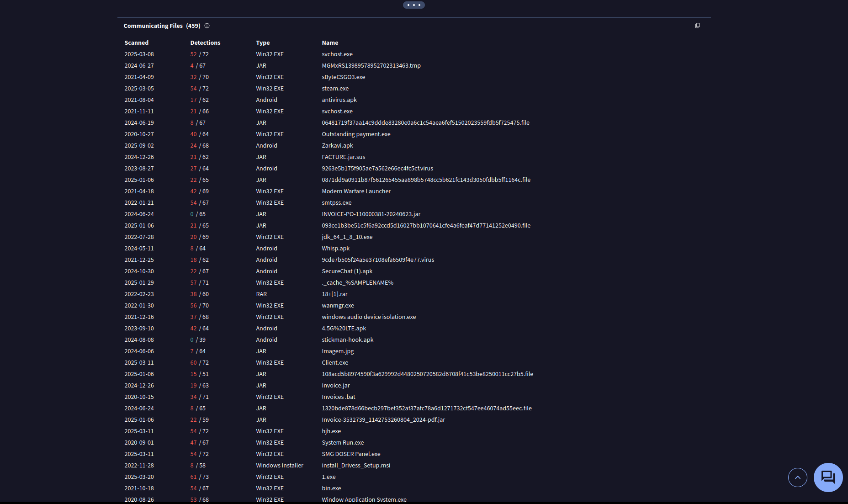Open the antivirus.apk file entry

point(339,100)
